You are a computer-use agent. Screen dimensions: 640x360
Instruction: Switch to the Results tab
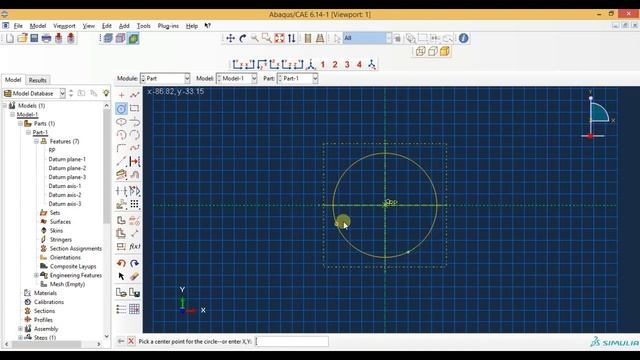[38, 80]
